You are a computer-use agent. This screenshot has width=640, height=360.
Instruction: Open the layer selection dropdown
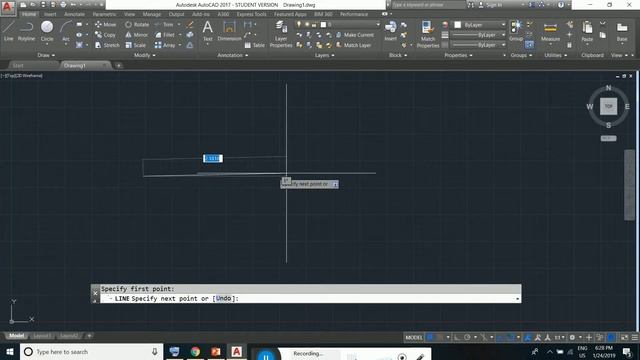(338, 24)
